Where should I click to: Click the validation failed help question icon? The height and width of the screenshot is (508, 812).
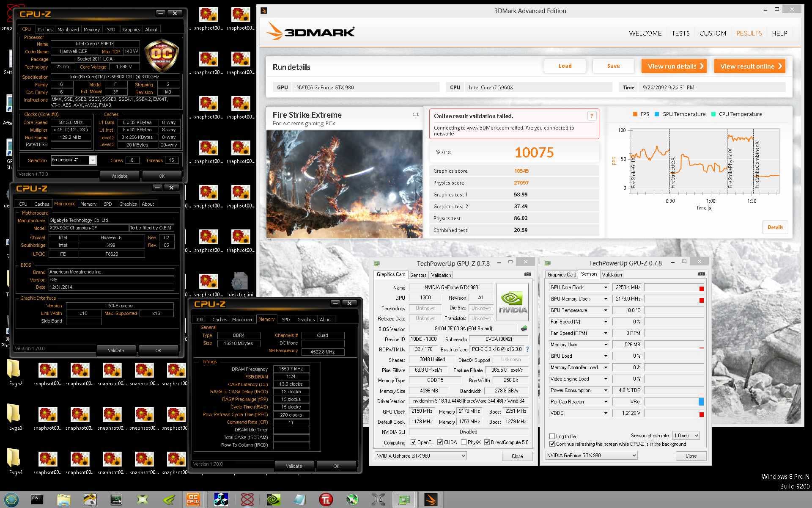(x=591, y=116)
